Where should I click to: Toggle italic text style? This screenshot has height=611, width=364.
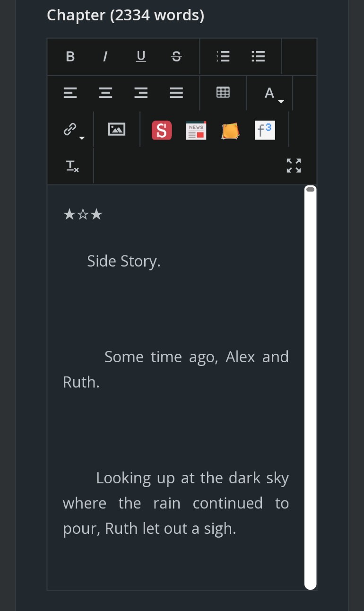(105, 57)
